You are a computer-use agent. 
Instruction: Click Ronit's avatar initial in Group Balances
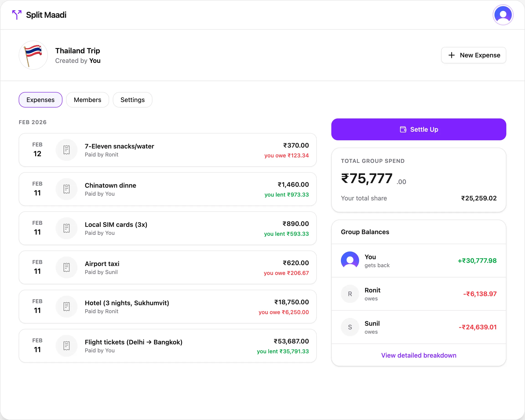coord(350,294)
